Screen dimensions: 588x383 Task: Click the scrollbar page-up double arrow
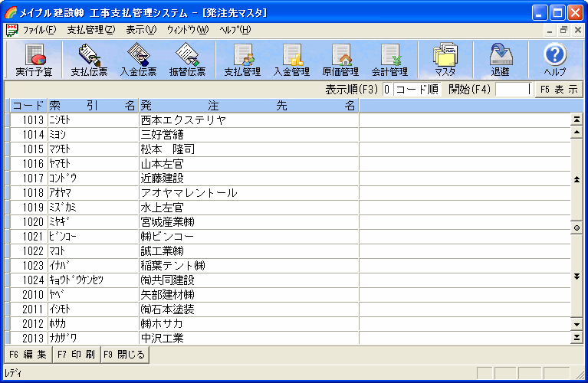click(x=577, y=179)
